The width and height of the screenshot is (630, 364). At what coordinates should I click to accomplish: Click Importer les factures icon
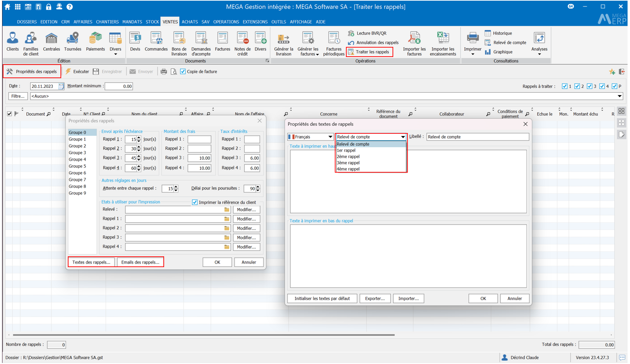pyautogui.click(x=414, y=44)
